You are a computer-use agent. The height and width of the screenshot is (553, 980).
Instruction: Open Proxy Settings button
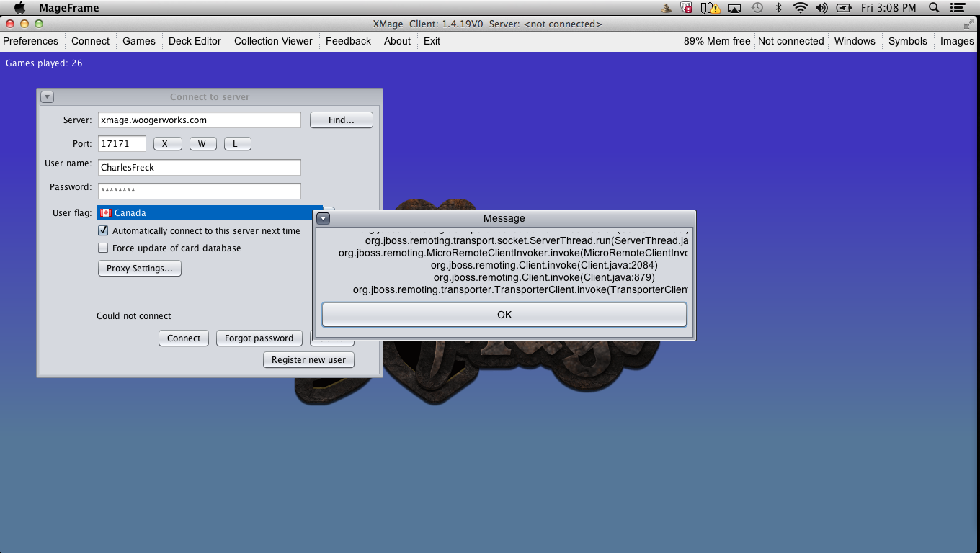coord(139,269)
